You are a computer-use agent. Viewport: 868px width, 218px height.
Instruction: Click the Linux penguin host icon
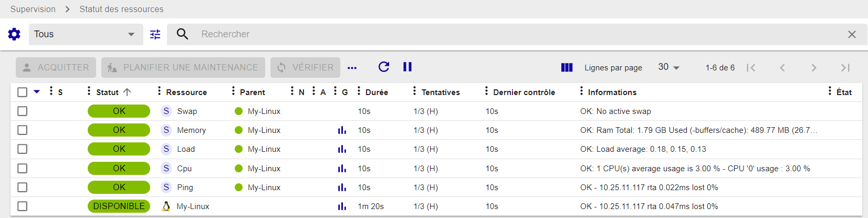pyautogui.click(x=166, y=206)
